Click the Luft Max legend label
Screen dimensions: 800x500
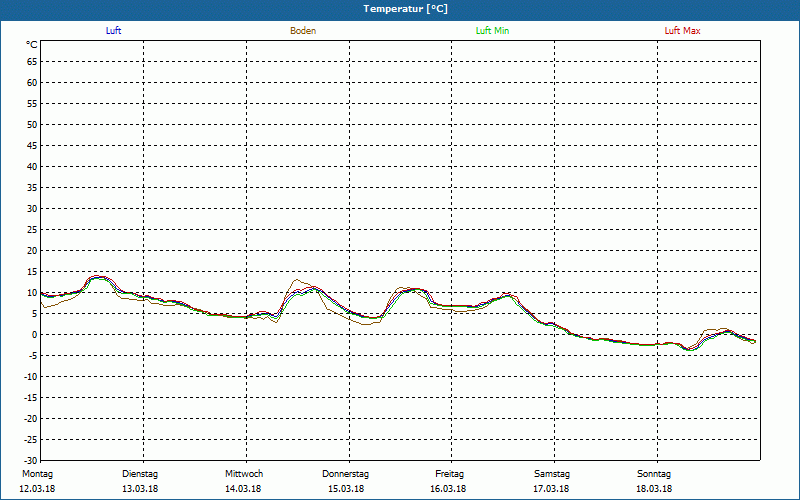click(x=682, y=31)
